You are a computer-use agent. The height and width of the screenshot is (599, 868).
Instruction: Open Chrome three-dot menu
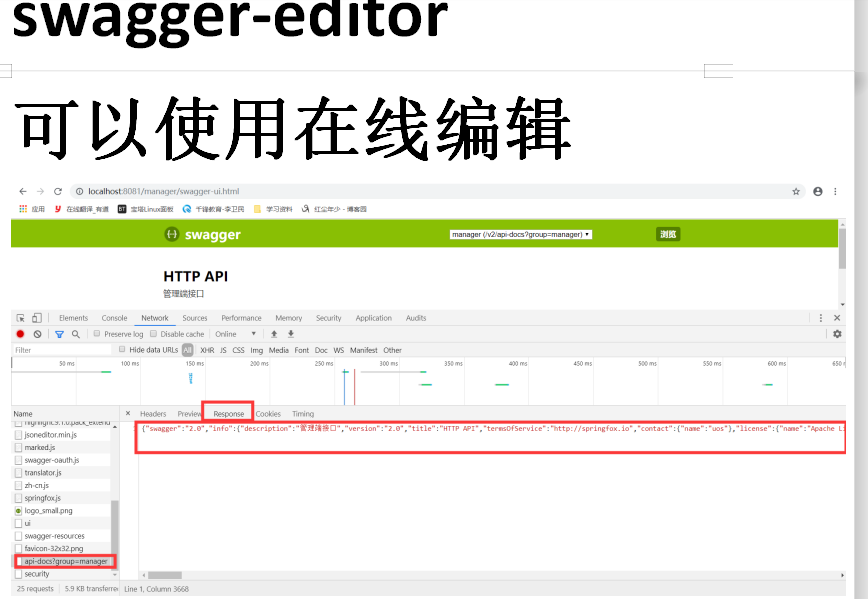[835, 192]
